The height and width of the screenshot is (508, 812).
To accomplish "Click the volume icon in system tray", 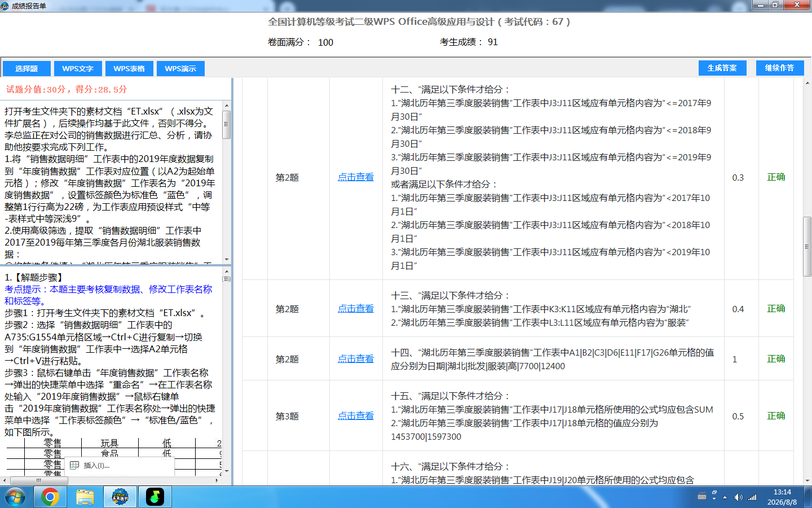I will coord(738,497).
